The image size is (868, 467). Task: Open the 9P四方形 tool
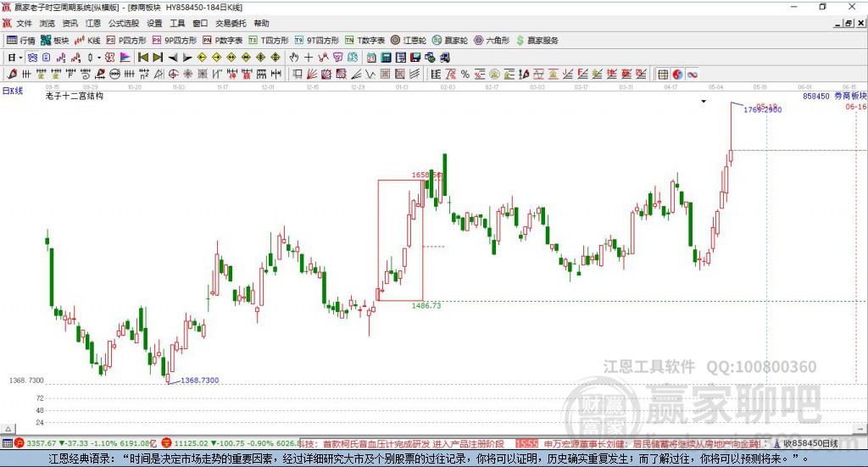175,41
